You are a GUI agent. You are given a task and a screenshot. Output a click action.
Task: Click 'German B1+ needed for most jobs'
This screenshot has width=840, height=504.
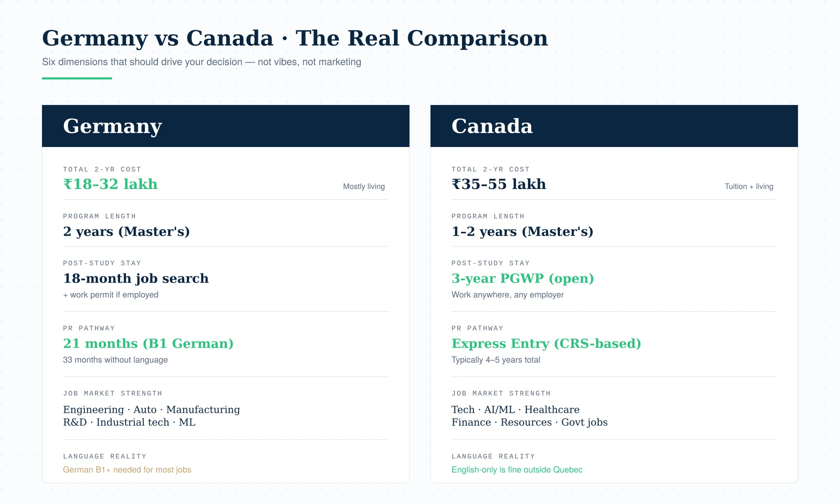[127, 470]
